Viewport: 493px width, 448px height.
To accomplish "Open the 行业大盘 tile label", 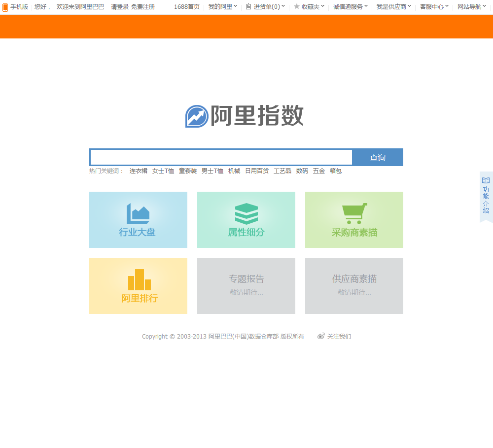I will tap(138, 232).
